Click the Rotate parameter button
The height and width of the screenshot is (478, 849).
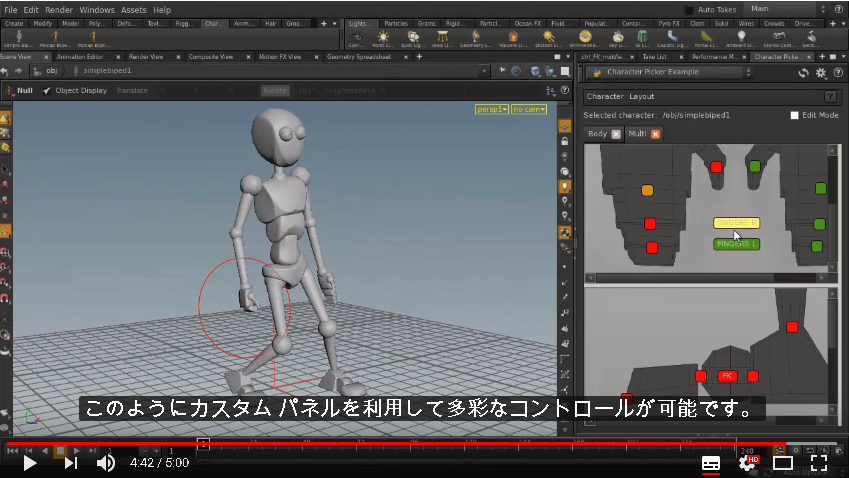[275, 90]
